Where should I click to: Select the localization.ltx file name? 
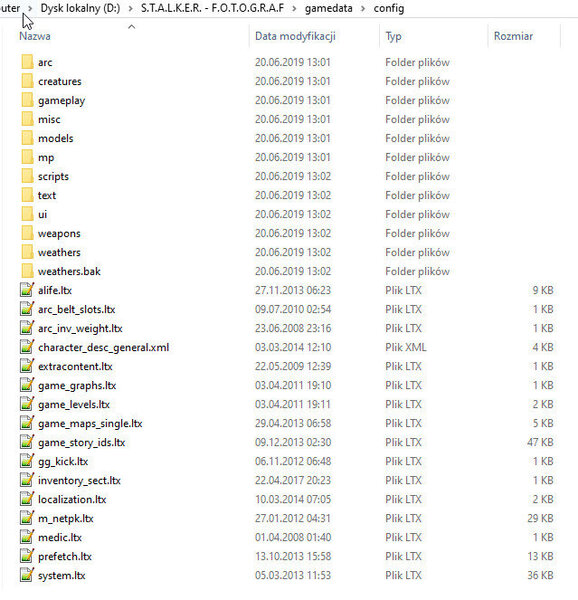tap(72, 499)
